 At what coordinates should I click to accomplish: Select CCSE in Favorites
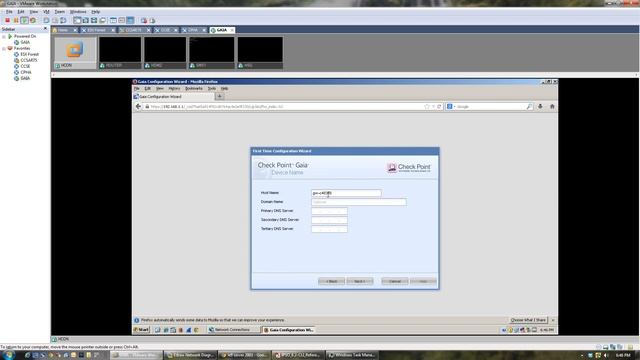click(x=25, y=66)
